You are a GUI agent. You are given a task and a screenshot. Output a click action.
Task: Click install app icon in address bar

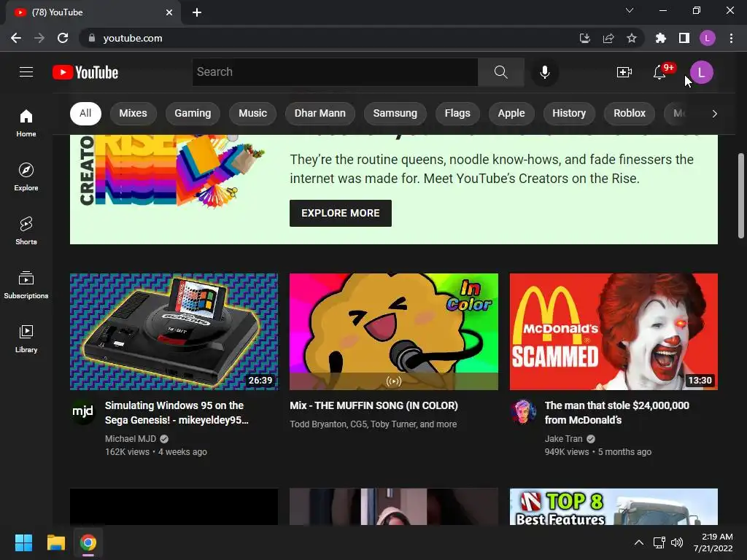click(x=584, y=38)
